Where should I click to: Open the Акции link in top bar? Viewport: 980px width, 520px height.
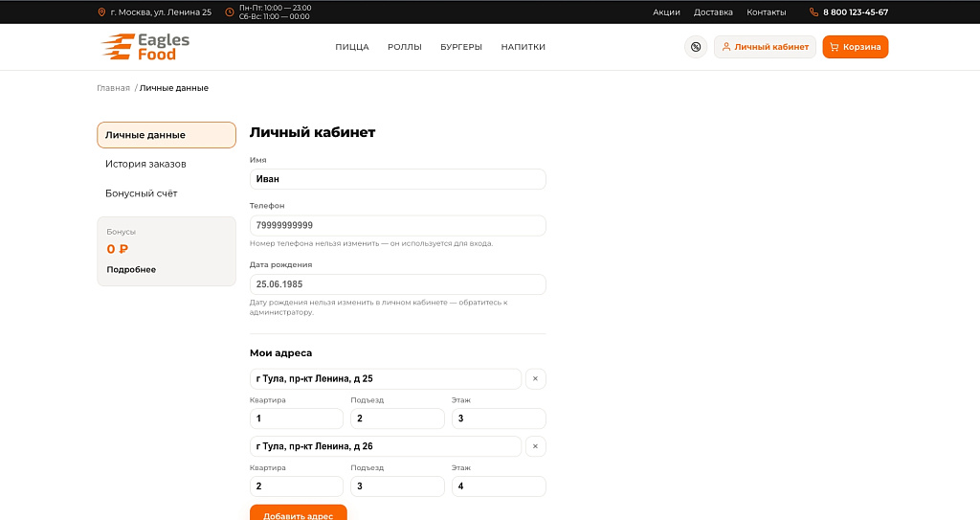pos(666,11)
